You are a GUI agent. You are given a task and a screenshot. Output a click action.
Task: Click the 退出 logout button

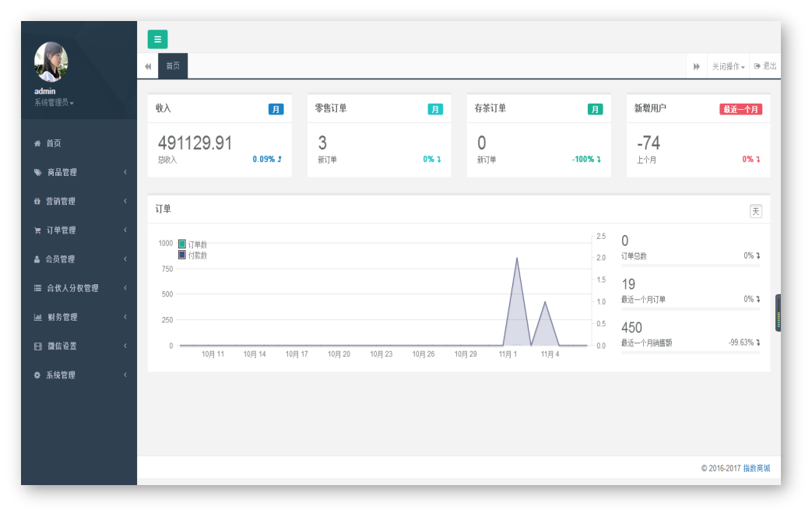(765, 66)
